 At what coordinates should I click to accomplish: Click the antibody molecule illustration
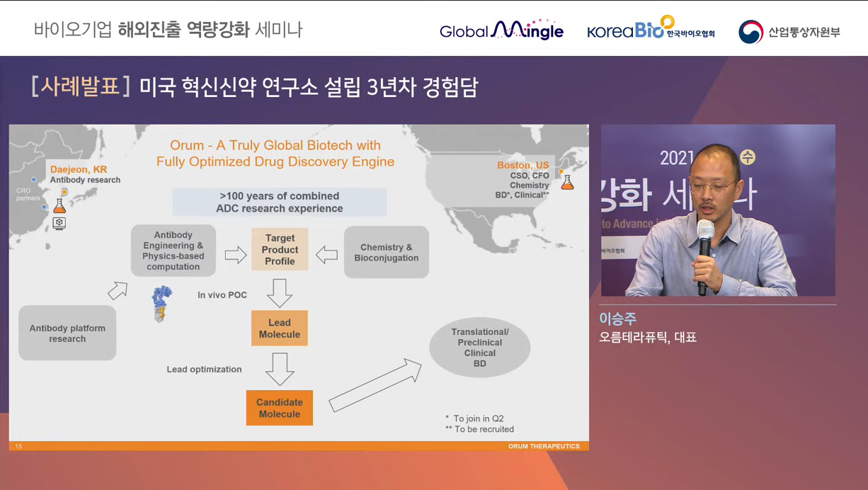coord(162,304)
